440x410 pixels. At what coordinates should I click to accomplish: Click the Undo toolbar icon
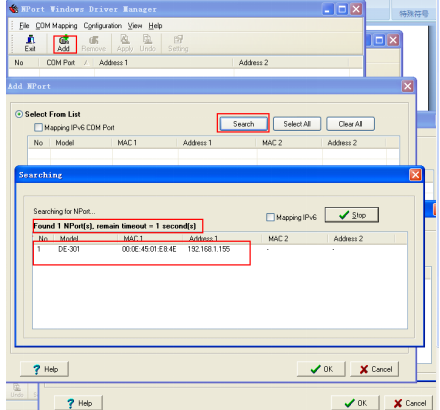(x=147, y=44)
